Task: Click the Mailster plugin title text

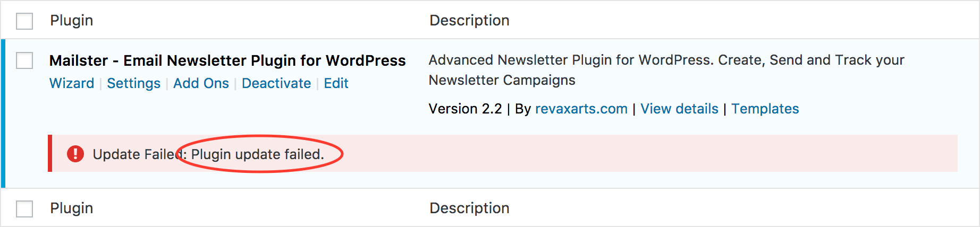Action: tap(227, 60)
